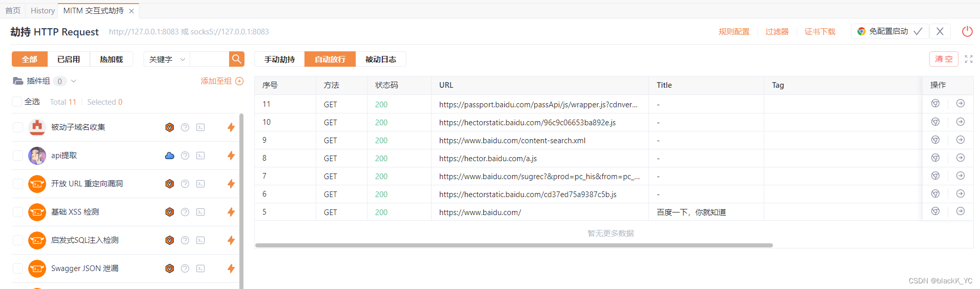Image resolution: width=980 pixels, height=289 pixels.
Task: Click the help icon for 被动子域名收集
Action: point(185,127)
